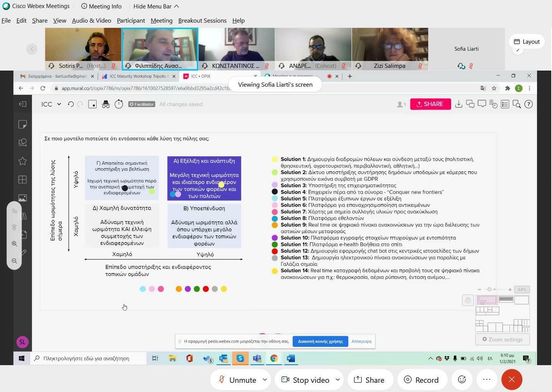Open the find-in-mural search icon
Image resolution: width=552 pixels, height=392 pixels.
pyautogui.click(x=517, y=104)
